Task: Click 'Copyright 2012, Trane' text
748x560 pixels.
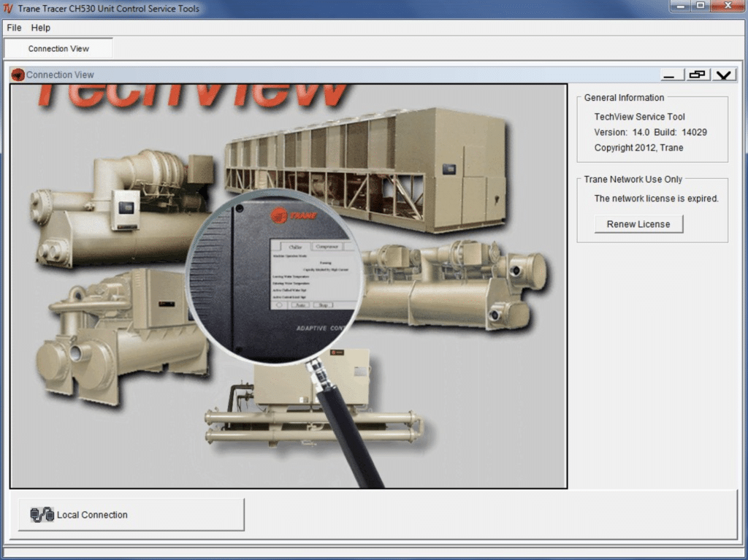Action: (x=638, y=148)
